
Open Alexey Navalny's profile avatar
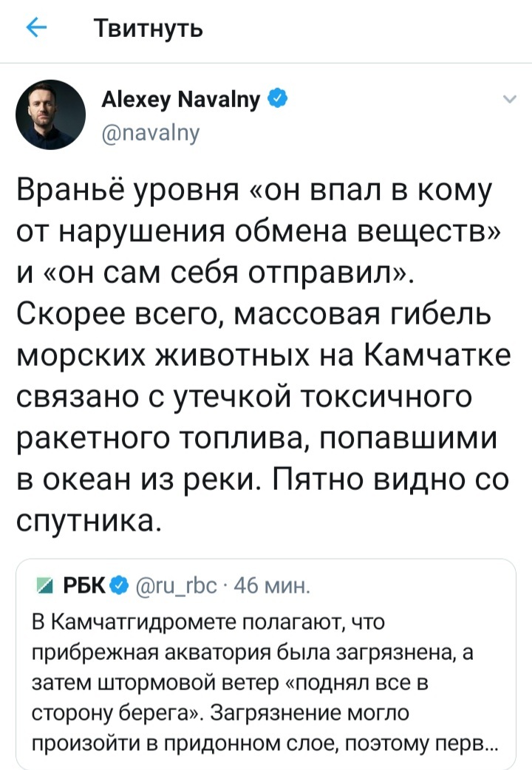(50, 113)
